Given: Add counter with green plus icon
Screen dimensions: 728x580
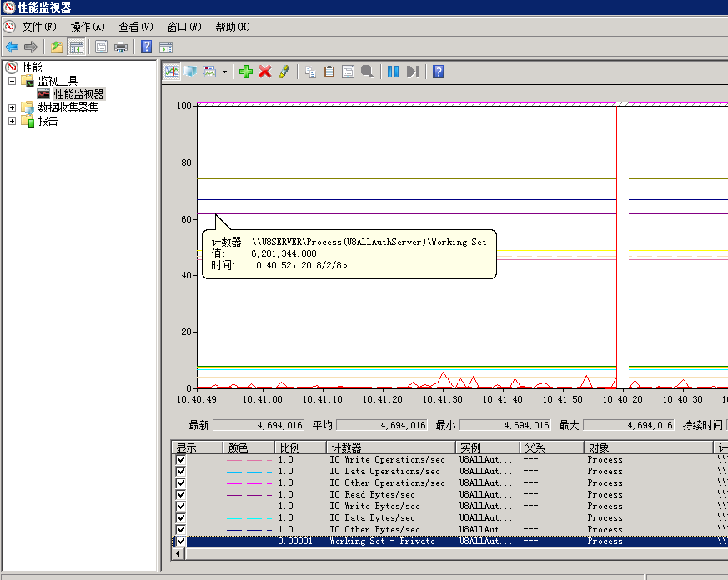Looking at the screenshot, I should coord(246,72).
